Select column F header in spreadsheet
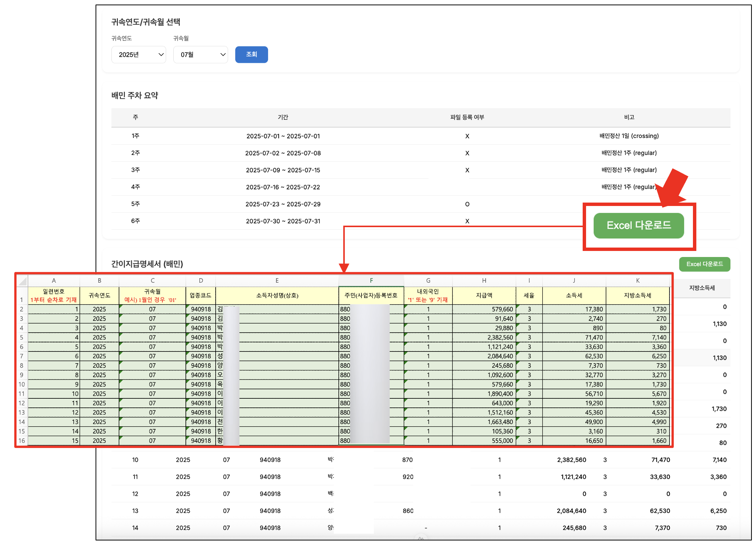756x545 pixels. 371,280
